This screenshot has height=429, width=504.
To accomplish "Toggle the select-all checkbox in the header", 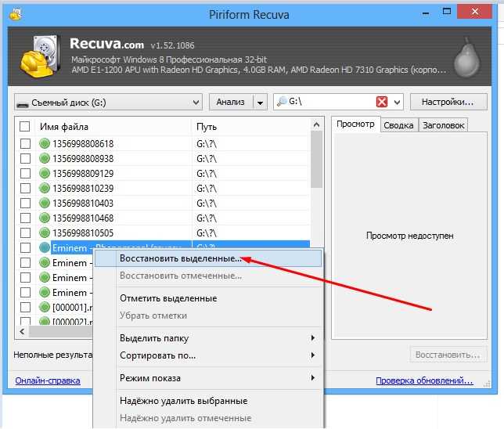I will pos(25,126).
